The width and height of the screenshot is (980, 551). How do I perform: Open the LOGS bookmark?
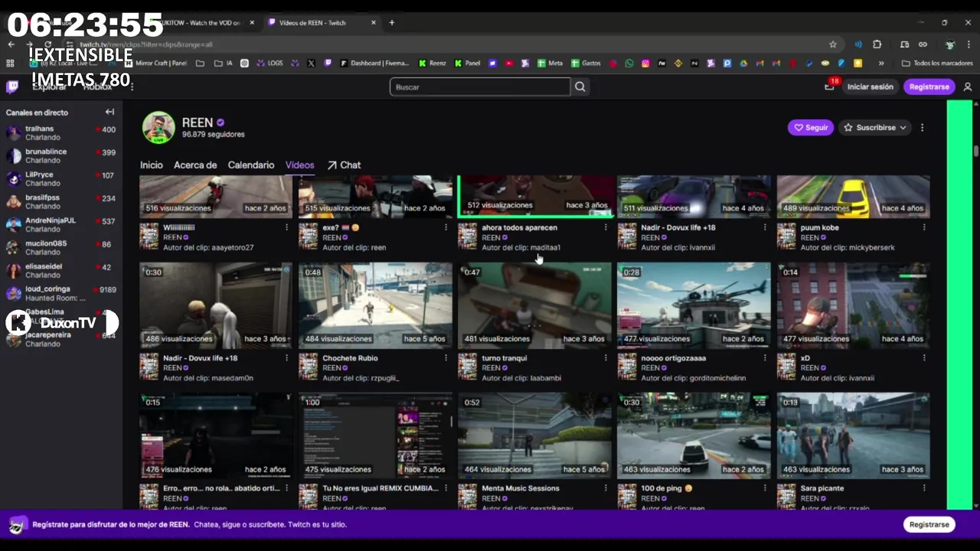tap(269, 64)
